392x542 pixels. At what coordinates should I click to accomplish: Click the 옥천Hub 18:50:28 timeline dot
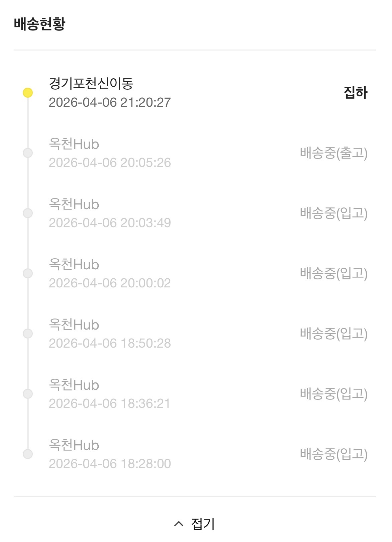tap(28, 334)
